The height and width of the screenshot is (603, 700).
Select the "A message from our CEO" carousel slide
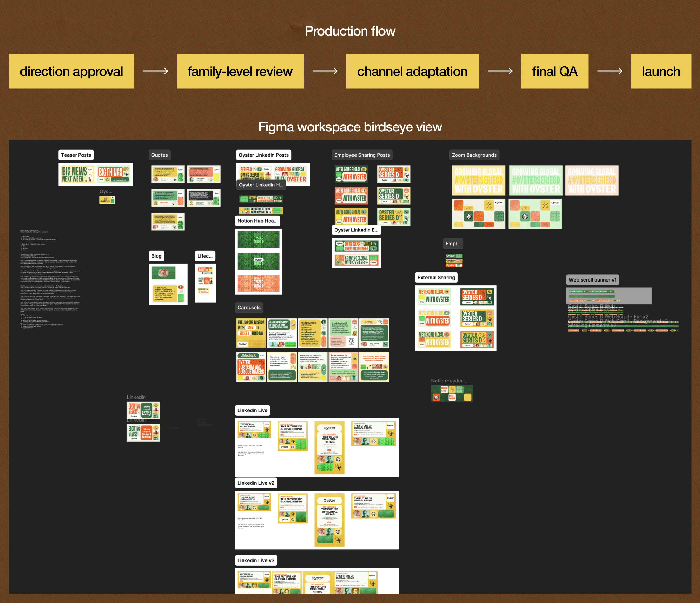point(374,333)
